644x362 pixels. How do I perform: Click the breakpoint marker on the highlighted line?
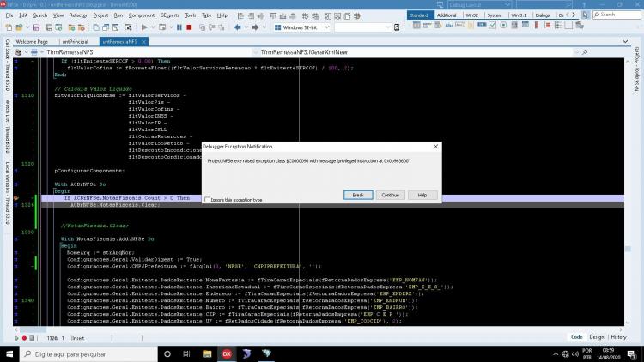pos(16,198)
